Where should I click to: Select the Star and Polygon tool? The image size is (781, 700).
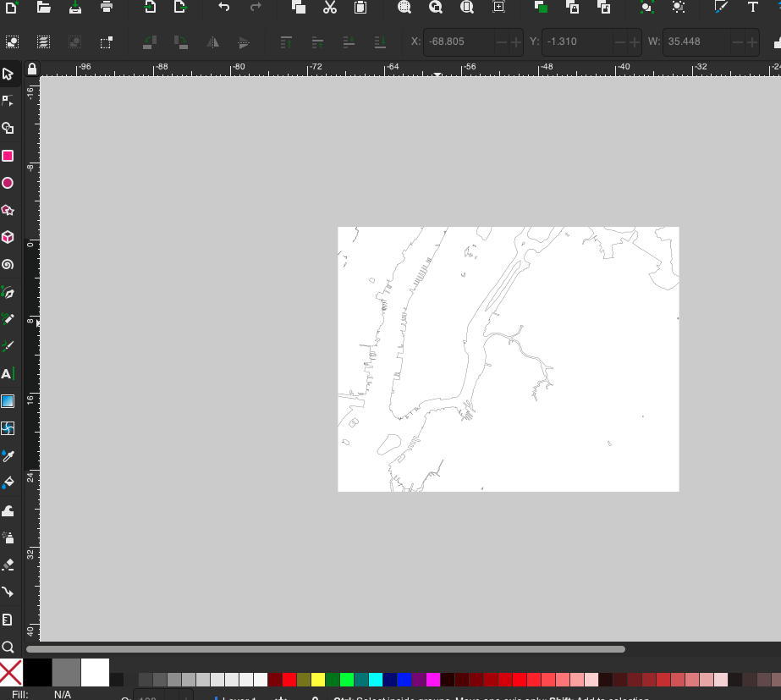pos(8,210)
